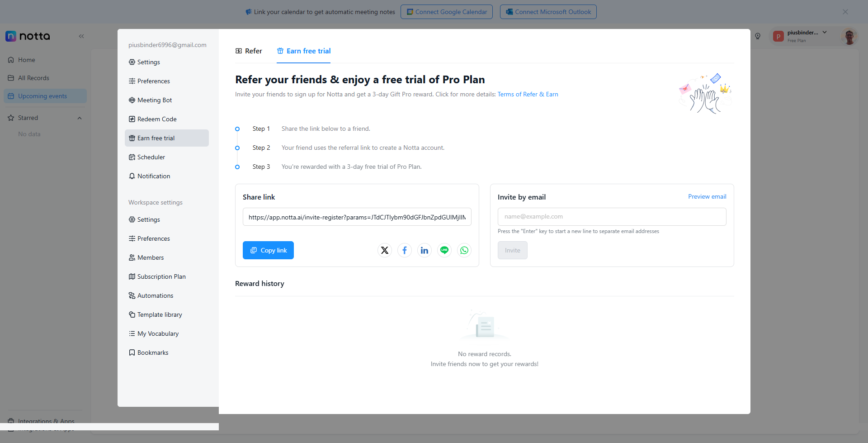Select the Earn free trial tab

point(304,51)
